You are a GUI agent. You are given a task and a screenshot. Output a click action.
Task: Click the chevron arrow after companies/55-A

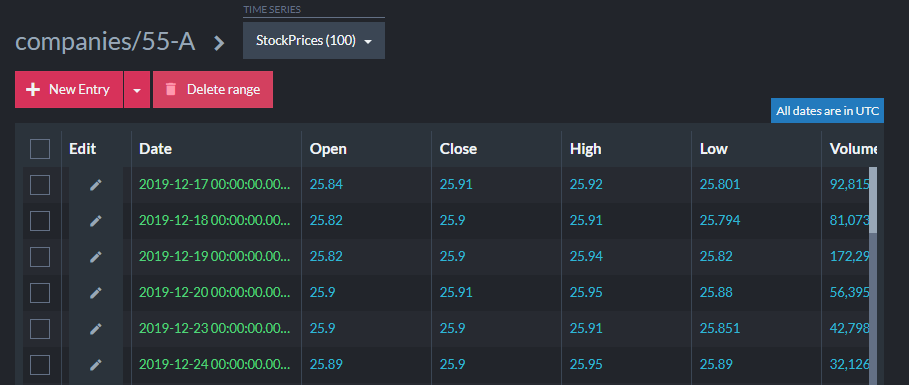[219, 43]
